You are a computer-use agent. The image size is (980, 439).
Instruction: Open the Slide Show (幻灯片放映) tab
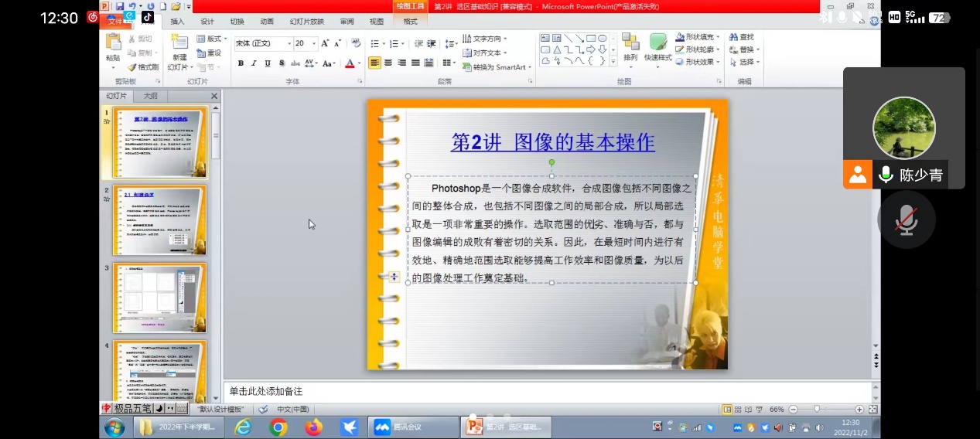(306, 22)
